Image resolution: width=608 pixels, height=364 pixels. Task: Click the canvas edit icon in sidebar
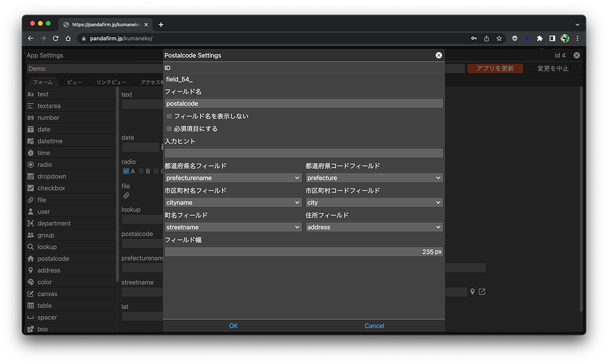tap(31, 294)
